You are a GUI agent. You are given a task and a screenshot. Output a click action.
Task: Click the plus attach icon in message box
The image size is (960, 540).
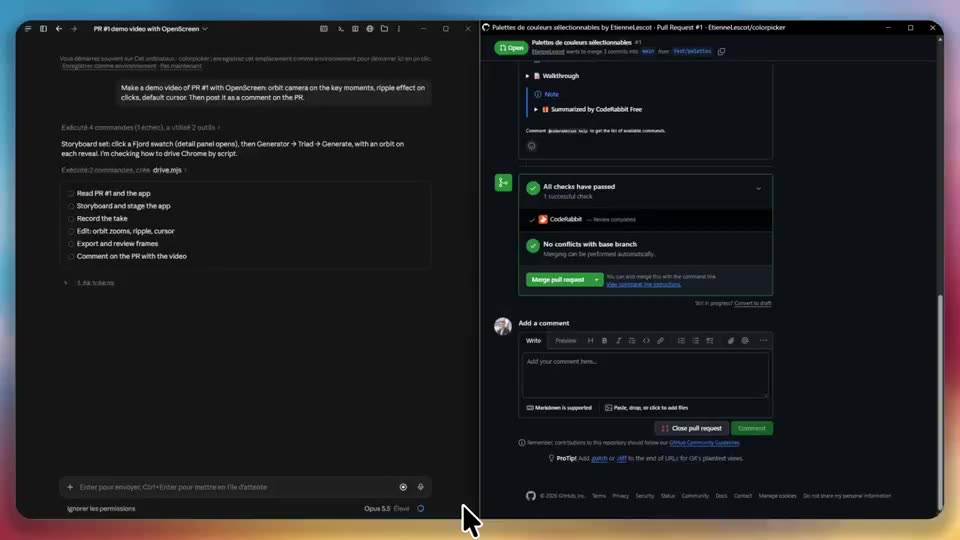[x=70, y=487]
